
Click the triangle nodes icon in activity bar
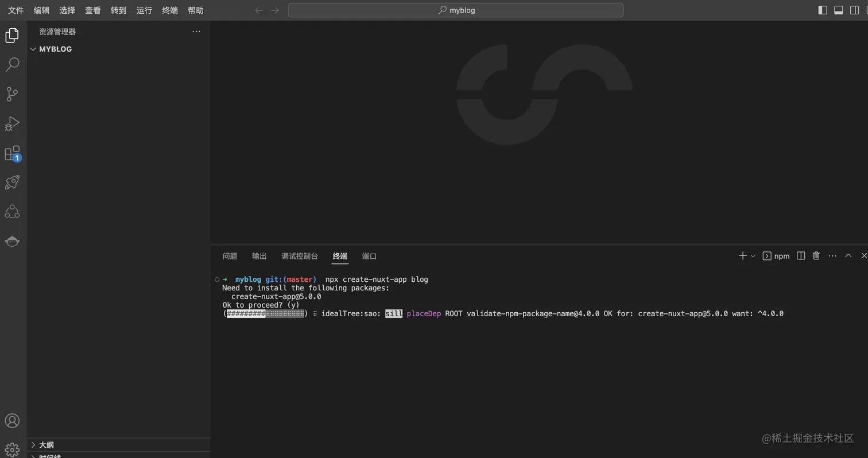point(12,212)
